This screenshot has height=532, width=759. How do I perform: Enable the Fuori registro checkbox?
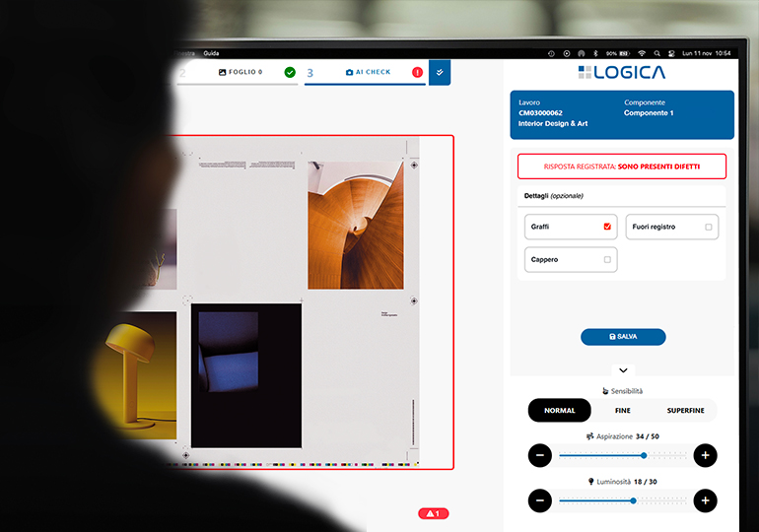[x=708, y=227]
